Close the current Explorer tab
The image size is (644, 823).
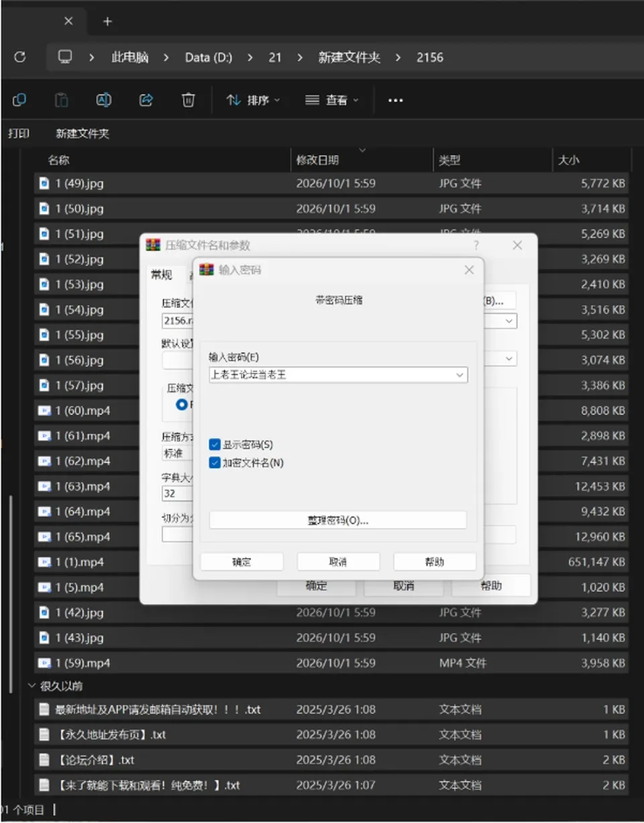click(x=68, y=21)
